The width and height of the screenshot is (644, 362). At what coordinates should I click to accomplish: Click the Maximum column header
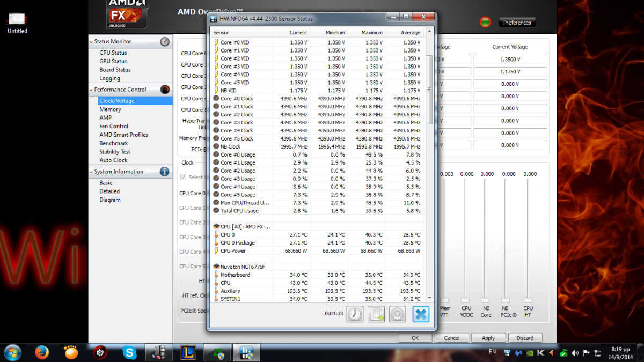pyautogui.click(x=366, y=33)
